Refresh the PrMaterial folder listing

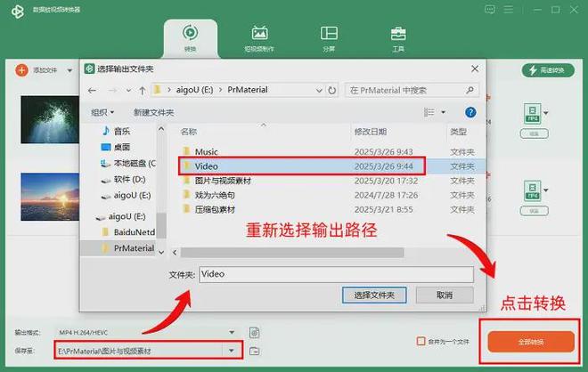[x=333, y=90]
